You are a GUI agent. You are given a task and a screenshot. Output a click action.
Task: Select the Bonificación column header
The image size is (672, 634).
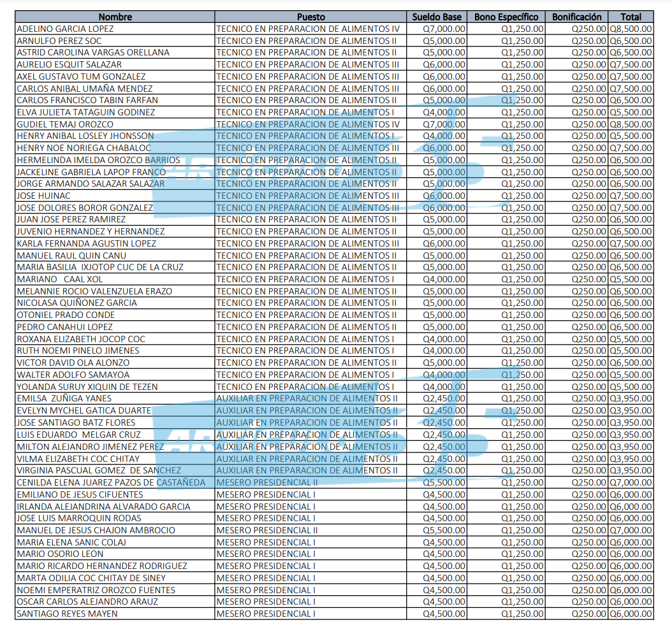point(576,17)
